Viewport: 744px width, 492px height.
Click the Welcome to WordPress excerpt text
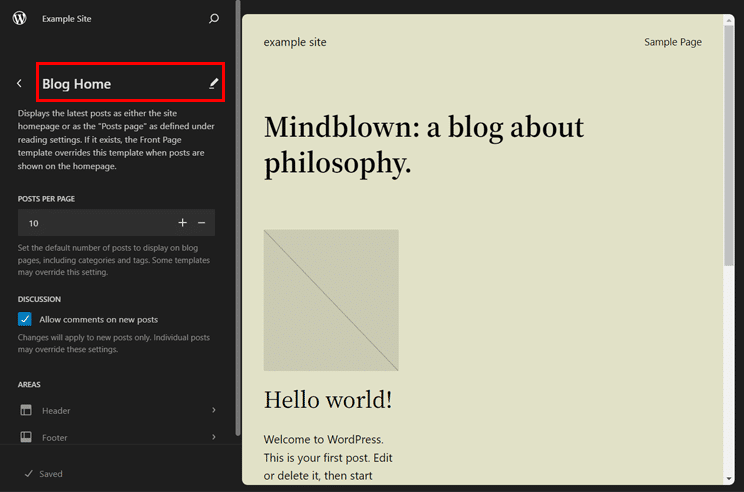pos(328,457)
